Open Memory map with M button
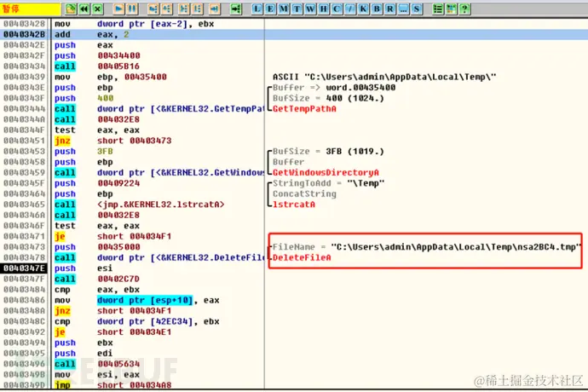The height and width of the screenshot is (392, 588). point(284,9)
